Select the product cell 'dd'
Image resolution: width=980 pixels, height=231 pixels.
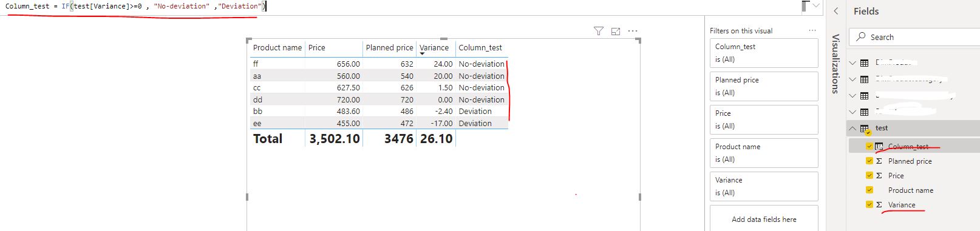point(257,99)
